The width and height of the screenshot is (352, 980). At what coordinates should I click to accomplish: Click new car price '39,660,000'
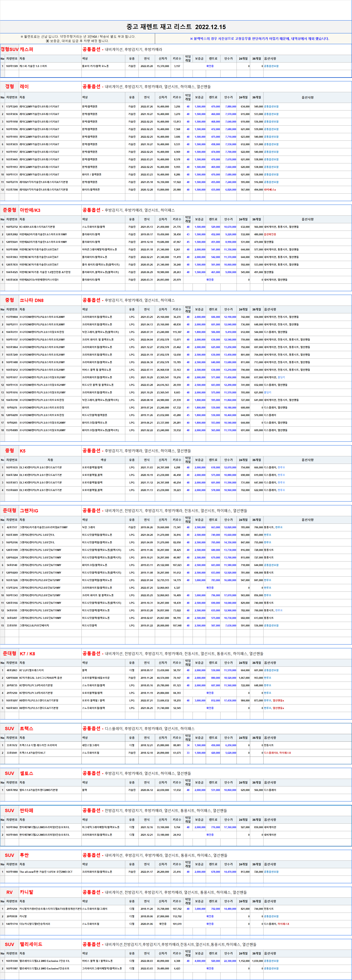(x=163, y=527)
